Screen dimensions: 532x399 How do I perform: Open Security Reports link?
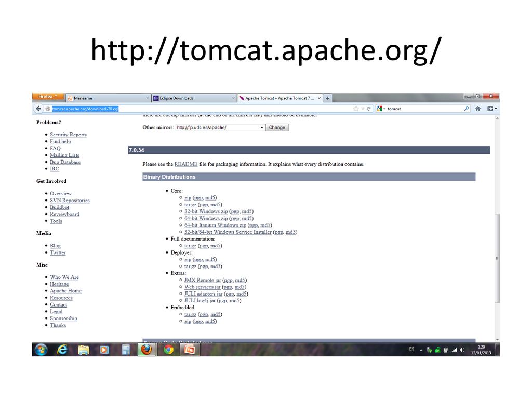tap(68, 135)
